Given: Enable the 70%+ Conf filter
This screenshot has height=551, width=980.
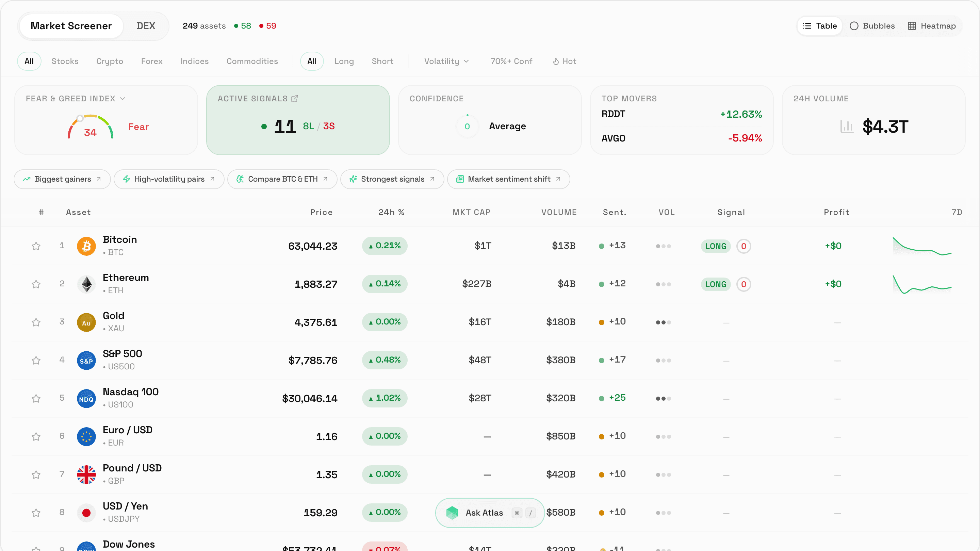Looking at the screenshot, I should 511,61.
